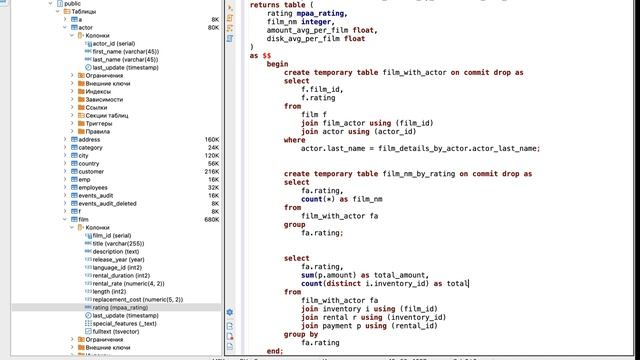Select the title (varchar(255)) column
This screenshot has width=640, height=360.
pyautogui.click(x=118, y=243)
